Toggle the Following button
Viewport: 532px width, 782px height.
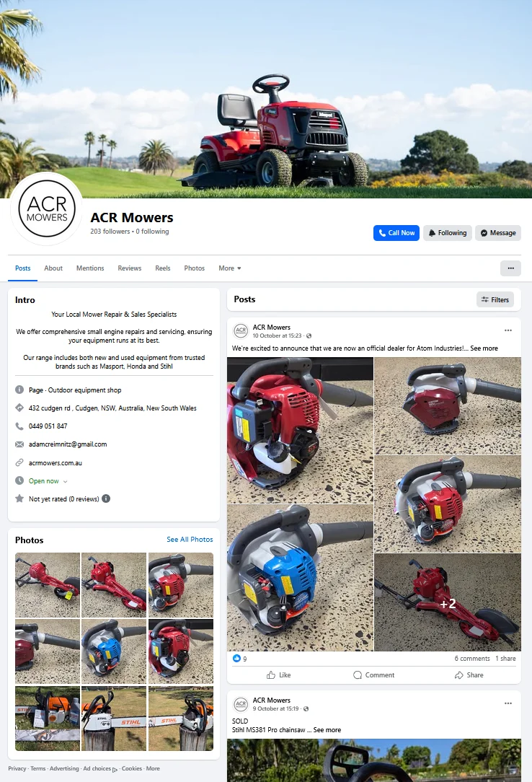coord(448,233)
